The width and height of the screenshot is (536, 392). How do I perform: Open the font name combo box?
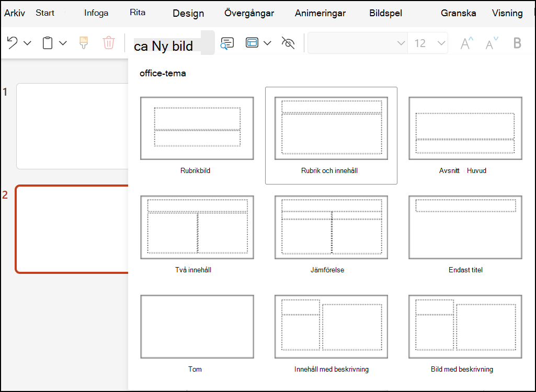click(358, 43)
